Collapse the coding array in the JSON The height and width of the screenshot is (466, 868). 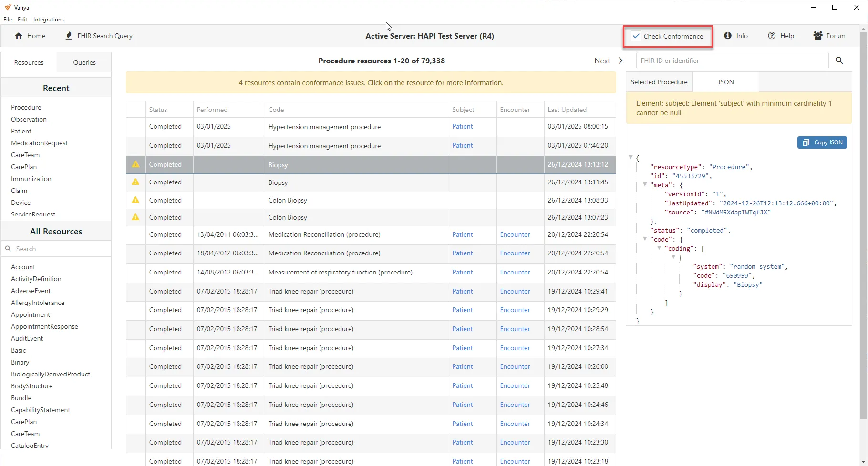659,248
